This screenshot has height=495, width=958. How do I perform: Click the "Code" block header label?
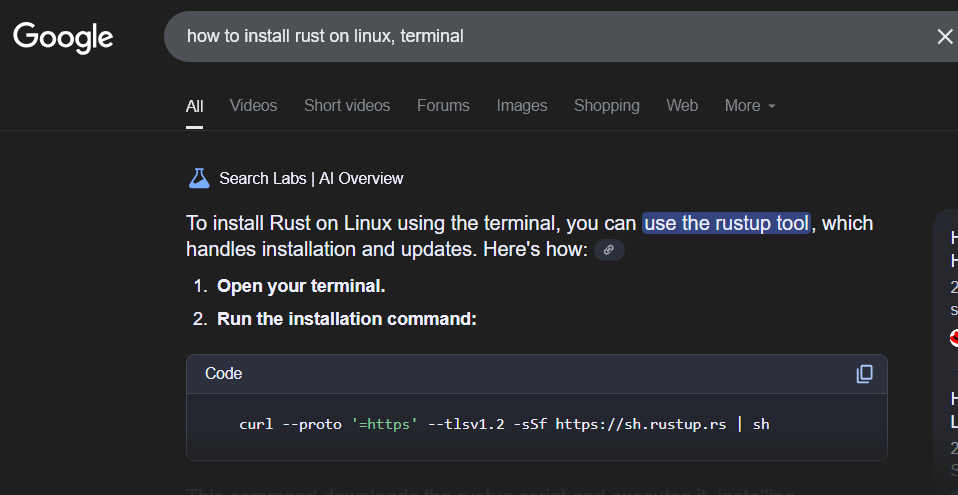[x=224, y=373]
